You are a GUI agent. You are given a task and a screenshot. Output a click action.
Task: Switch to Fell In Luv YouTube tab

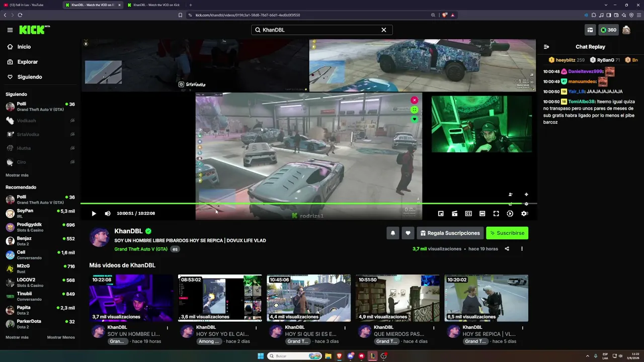pos(30,5)
